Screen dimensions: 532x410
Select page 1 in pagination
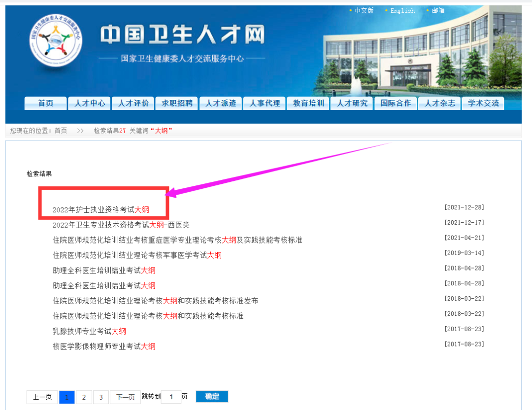67,397
